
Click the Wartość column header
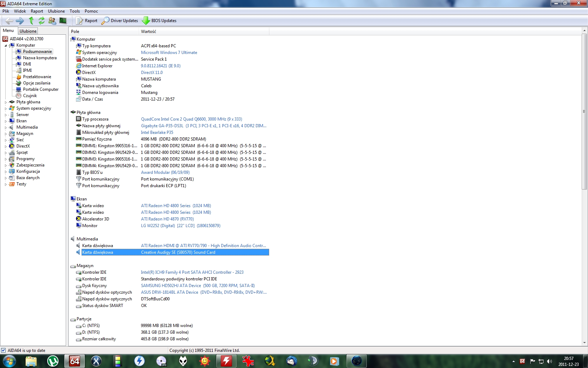(x=204, y=32)
